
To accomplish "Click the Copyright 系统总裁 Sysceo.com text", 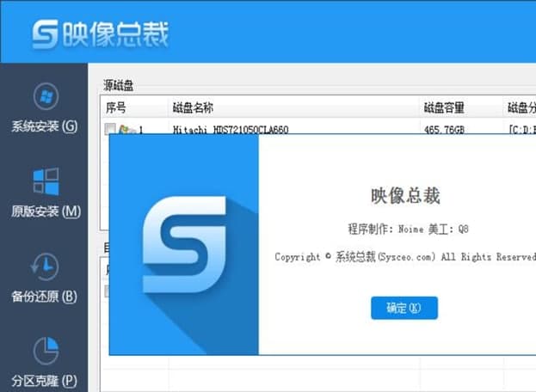I will (405, 257).
